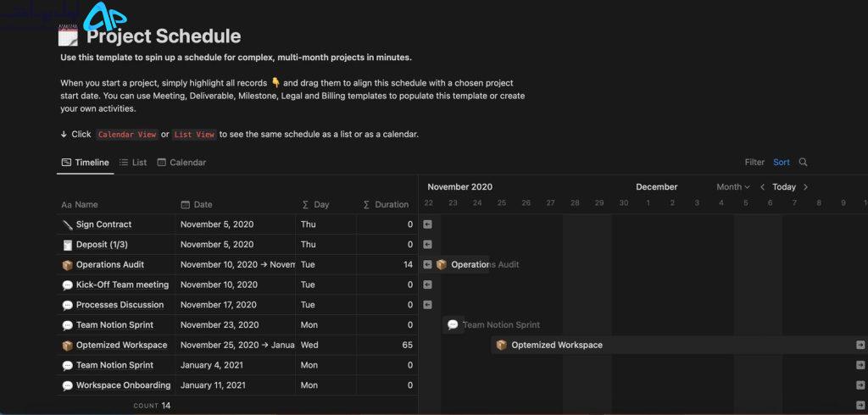Click the Date column header

coord(197,205)
